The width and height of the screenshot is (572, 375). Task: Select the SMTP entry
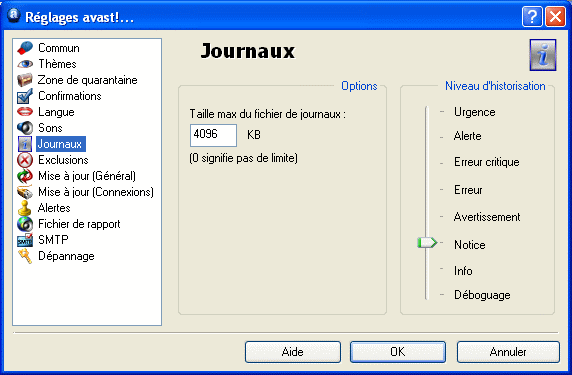[x=53, y=240]
